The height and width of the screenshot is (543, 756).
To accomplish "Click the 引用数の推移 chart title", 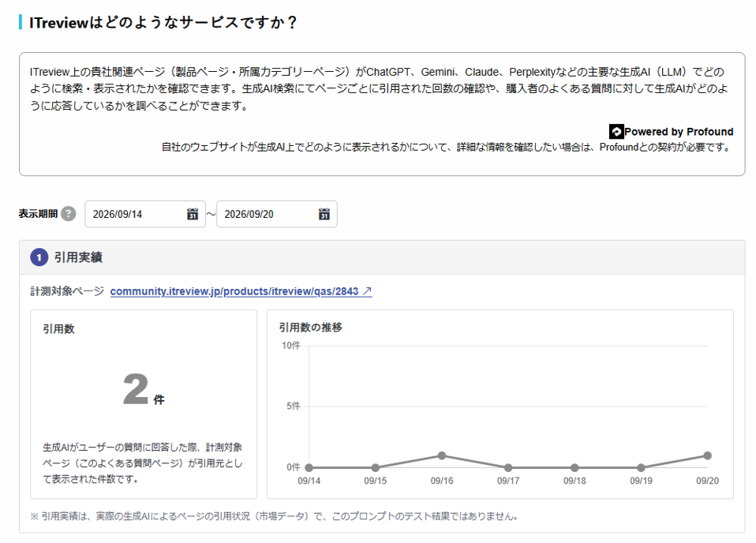I will [310, 328].
